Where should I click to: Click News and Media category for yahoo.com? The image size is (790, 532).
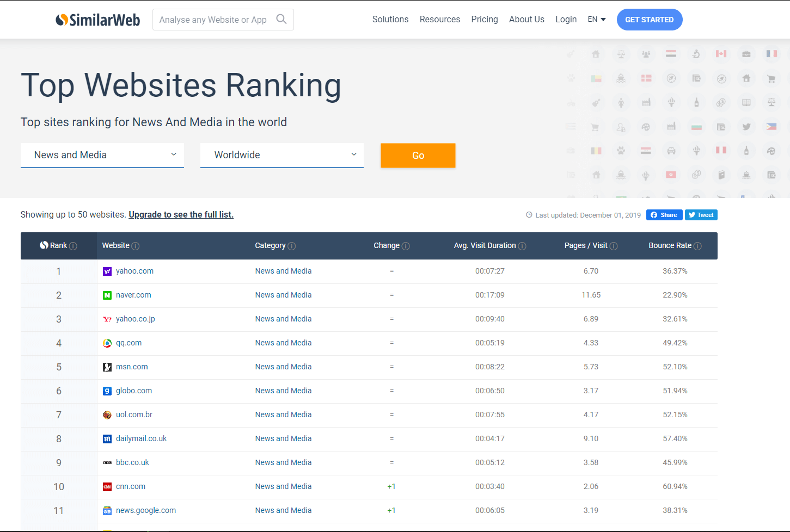click(283, 271)
